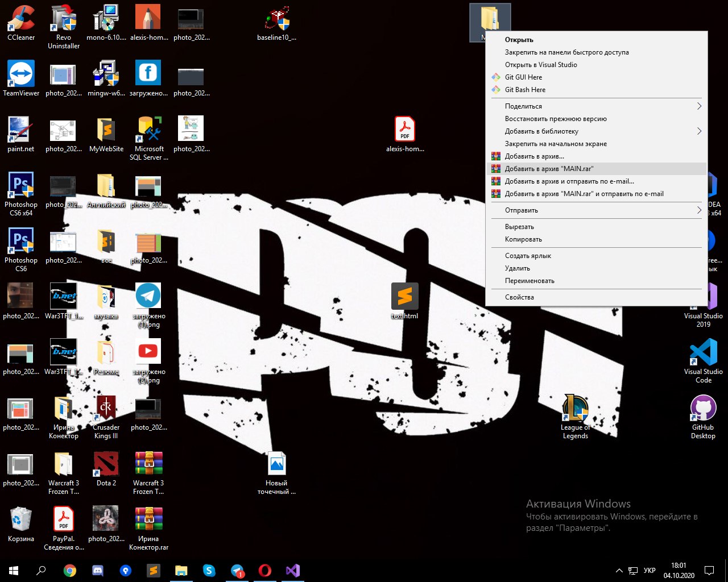
Task: Open the notification center icon
Action: (709, 571)
